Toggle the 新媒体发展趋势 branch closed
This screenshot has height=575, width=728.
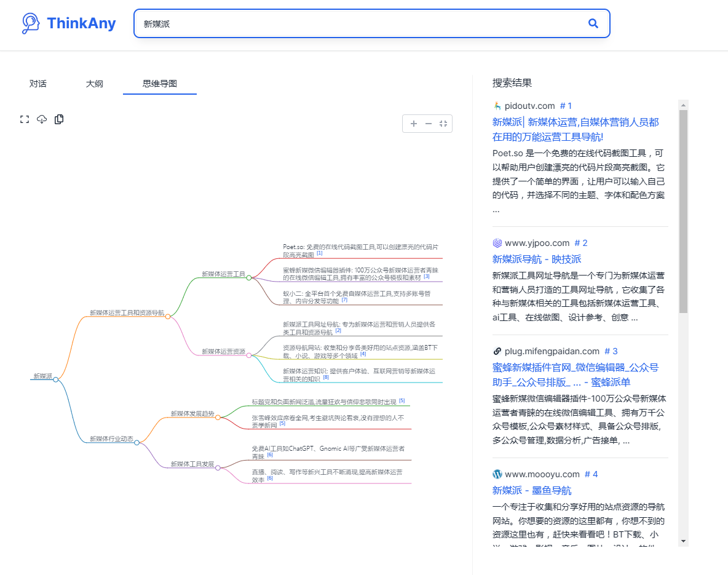pos(218,416)
